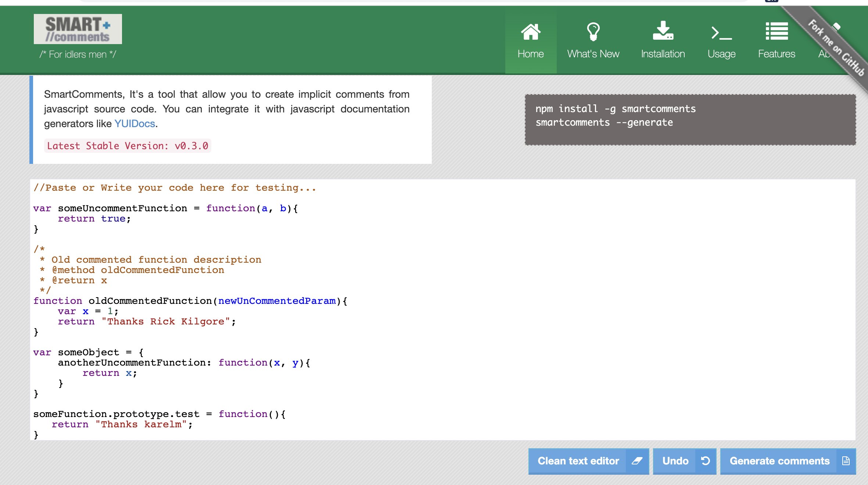This screenshot has width=868, height=485.
Task: Go to the What's New menu label
Action: point(593,54)
